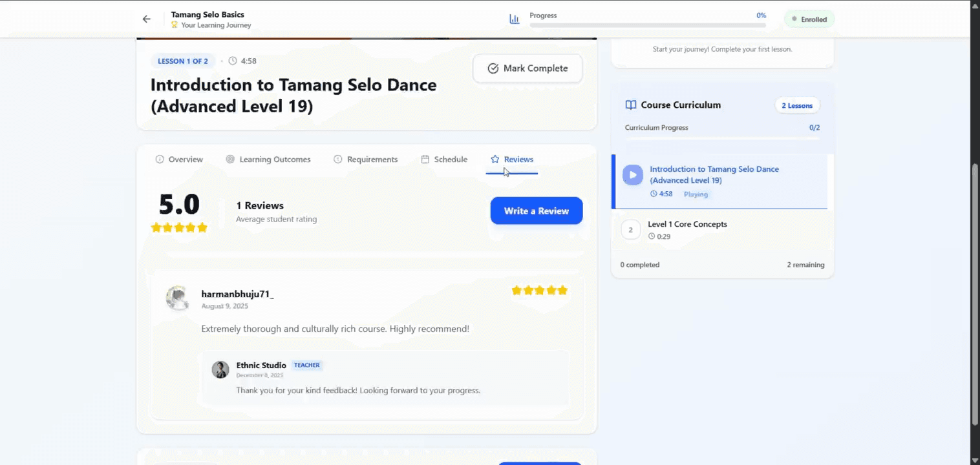980x465 pixels.
Task: Click the LESSON 1 OF 2 badge
Action: pyautogui.click(x=183, y=61)
